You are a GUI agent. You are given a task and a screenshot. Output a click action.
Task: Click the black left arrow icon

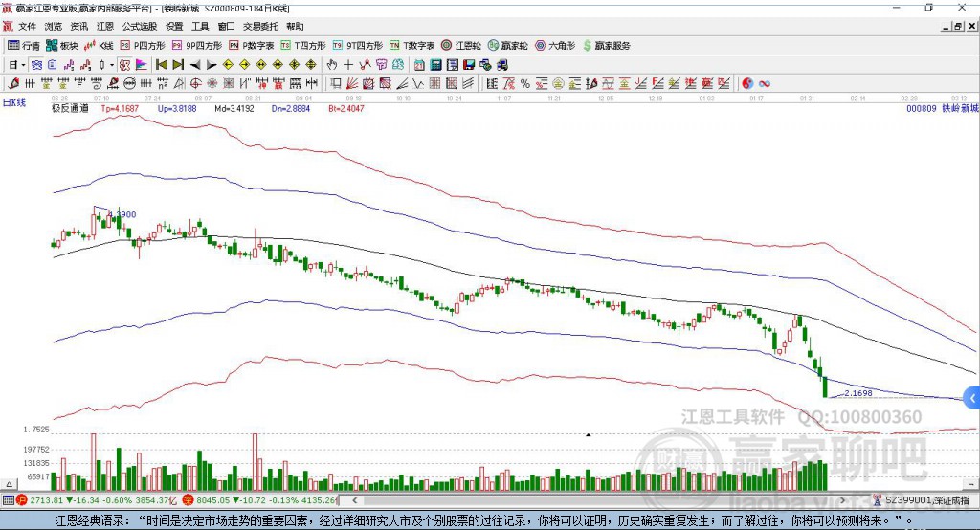(195, 65)
